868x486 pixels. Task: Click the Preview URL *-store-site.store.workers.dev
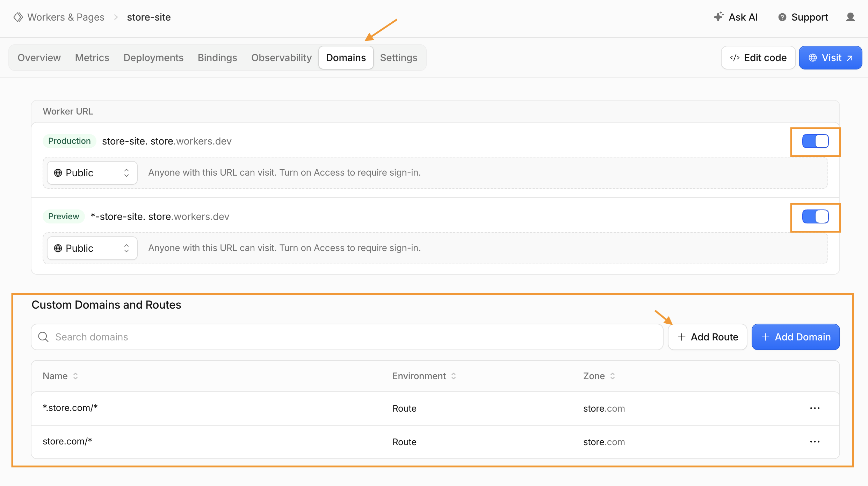coord(160,216)
